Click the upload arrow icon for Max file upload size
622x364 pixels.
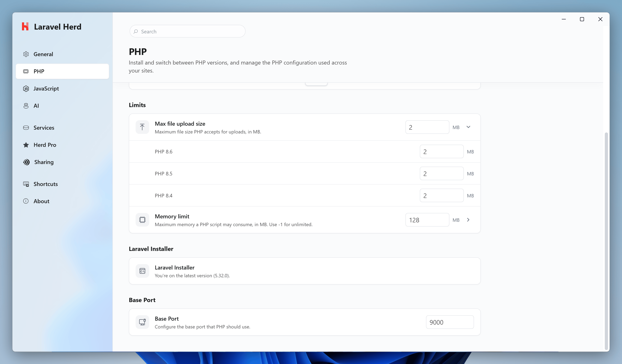pyautogui.click(x=142, y=127)
